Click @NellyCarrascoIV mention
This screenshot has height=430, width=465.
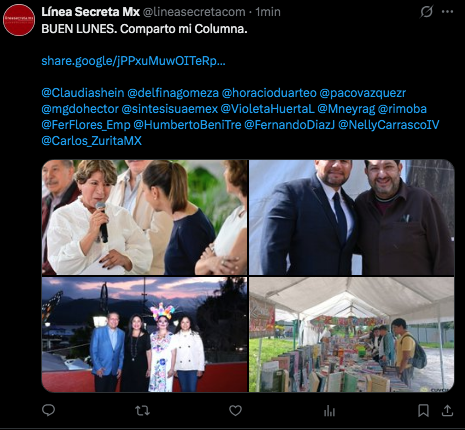pos(389,125)
